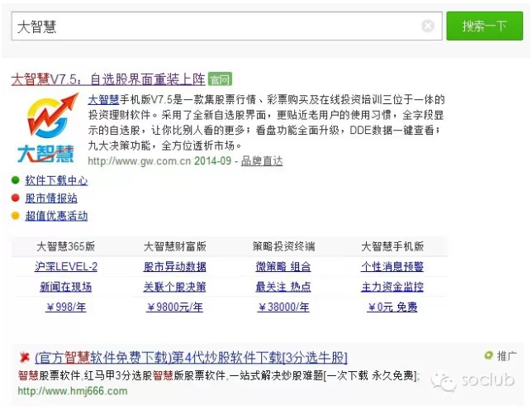
Task: Select the ¥9800元/年 price link
Action: (175, 307)
